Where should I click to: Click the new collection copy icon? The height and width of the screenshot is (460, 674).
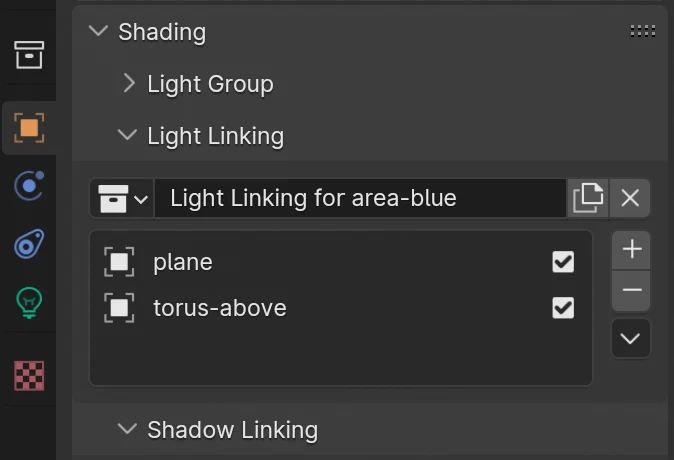tap(588, 198)
